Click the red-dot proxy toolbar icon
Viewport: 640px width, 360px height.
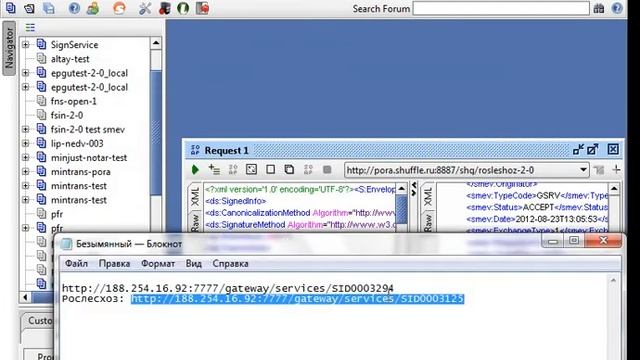click(164, 8)
